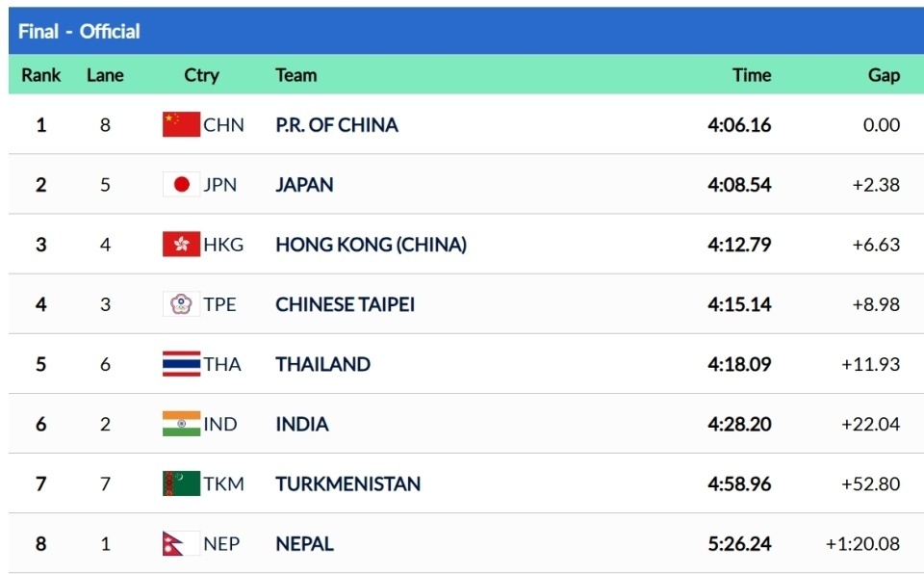
Task: Select the HONG KONG (CHINA) team name
Action: 371,245
